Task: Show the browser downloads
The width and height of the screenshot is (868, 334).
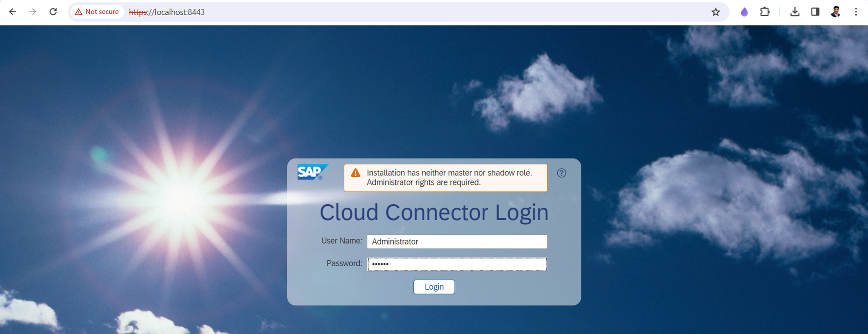Action: click(x=795, y=12)
